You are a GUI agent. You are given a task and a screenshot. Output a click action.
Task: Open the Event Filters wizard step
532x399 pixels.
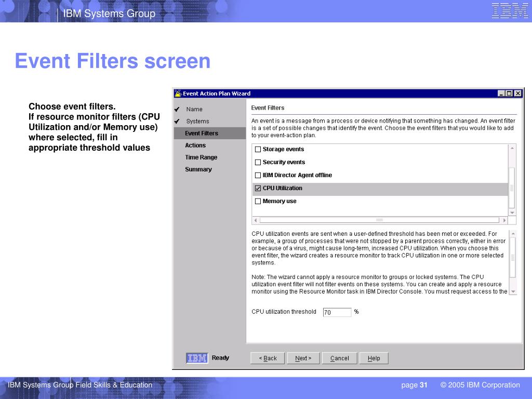click(210, 134)
